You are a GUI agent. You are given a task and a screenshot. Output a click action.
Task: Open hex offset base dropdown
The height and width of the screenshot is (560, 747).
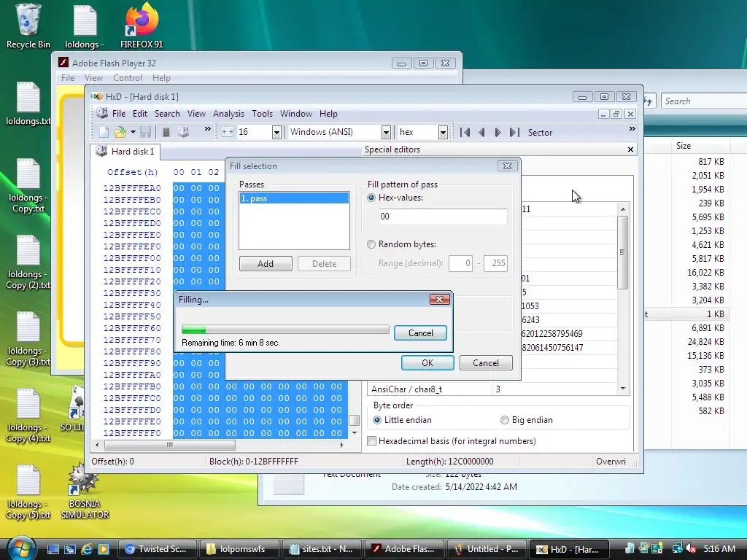(443, 132)
